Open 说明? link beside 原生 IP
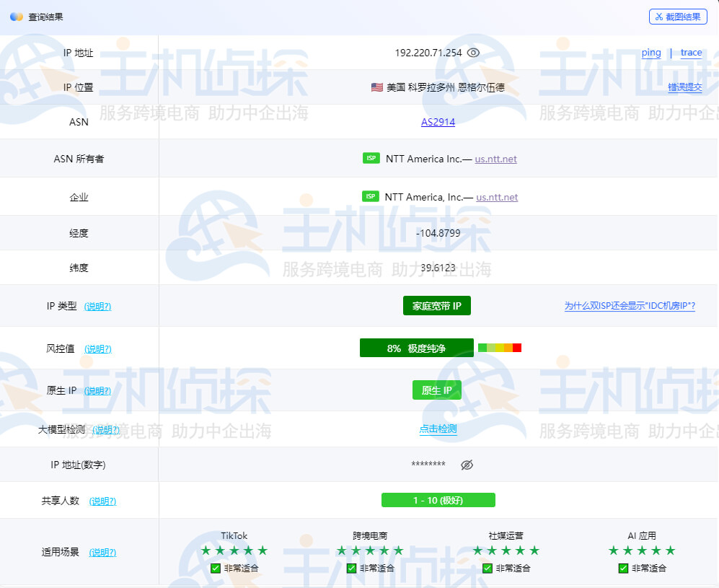Screen dimensions: 719x588 pos(97,391)
